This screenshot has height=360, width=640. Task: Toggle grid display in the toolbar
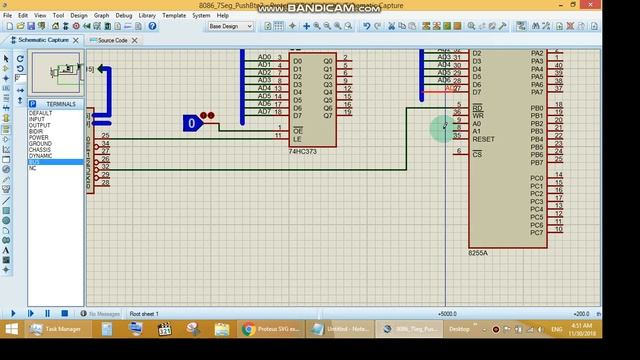[x=278, y=26]
